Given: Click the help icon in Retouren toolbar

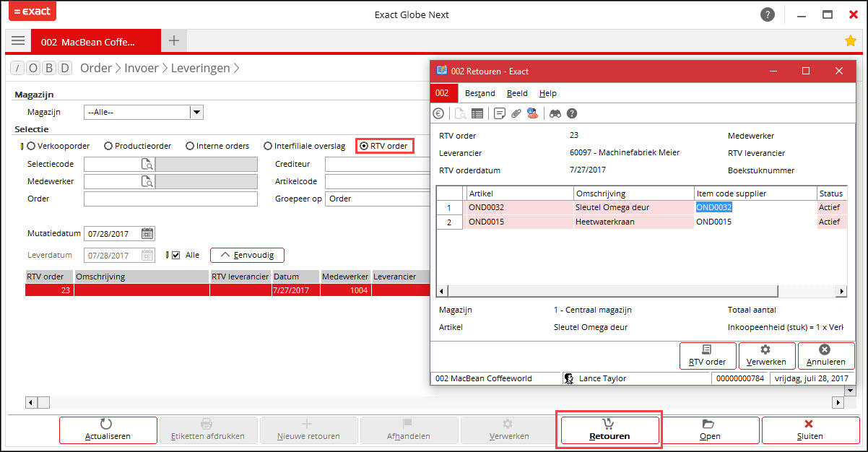Looking at the screenshot, I should [x=572, y=113].
